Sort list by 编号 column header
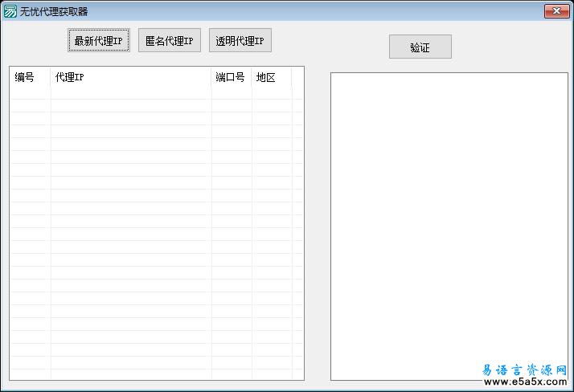 (x=30, y=77)
